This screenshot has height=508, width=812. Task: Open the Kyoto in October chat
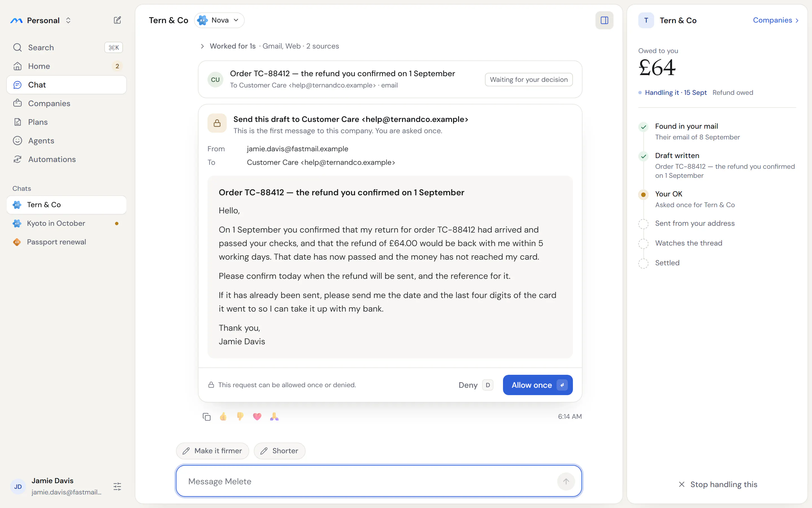pos(67,224)
